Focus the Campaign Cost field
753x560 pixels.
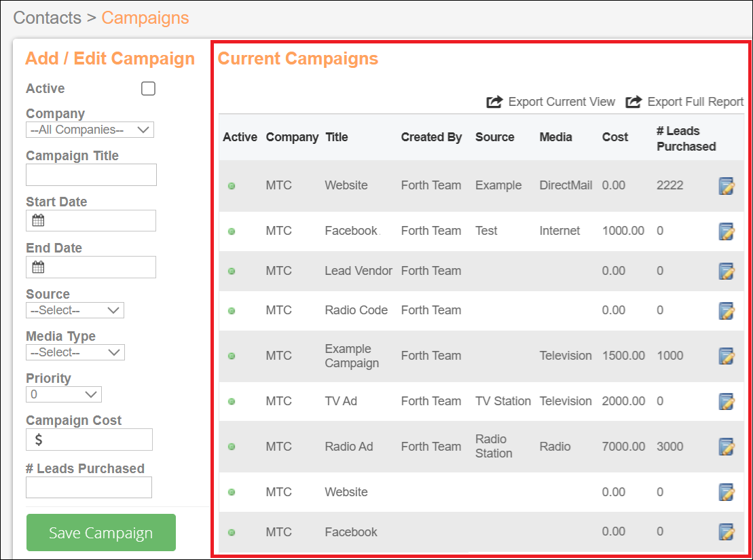pyautogui.click(x=90, y=439)
